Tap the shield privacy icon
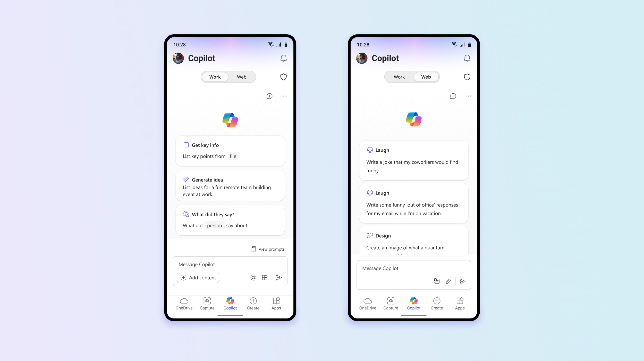 (283, 77)
